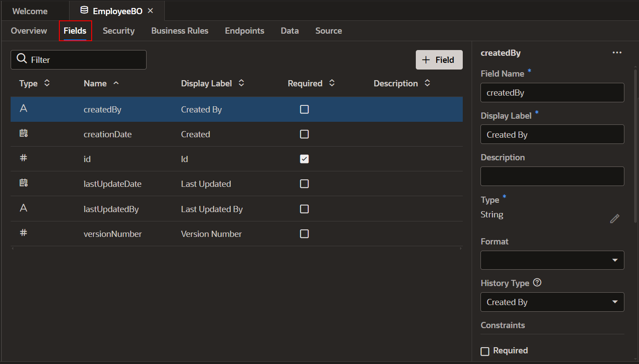The width and height of the screenshot is (639, 364).
Task: Click the Display Label input
Action: tap(552, 134)
